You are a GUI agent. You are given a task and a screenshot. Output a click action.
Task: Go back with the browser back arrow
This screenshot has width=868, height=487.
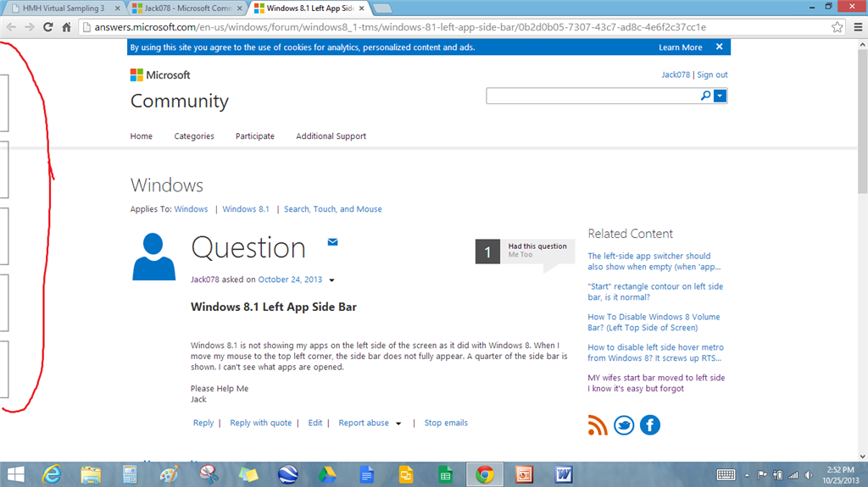11,27
